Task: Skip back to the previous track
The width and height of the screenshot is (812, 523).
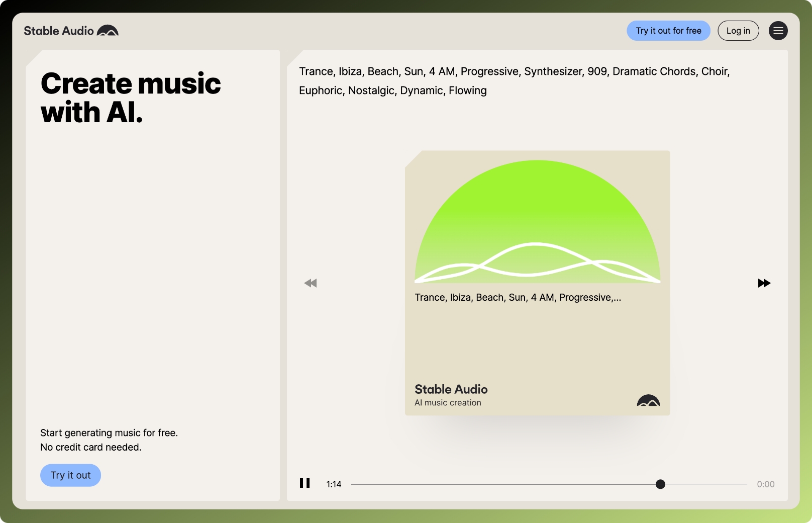Action: 311,283
